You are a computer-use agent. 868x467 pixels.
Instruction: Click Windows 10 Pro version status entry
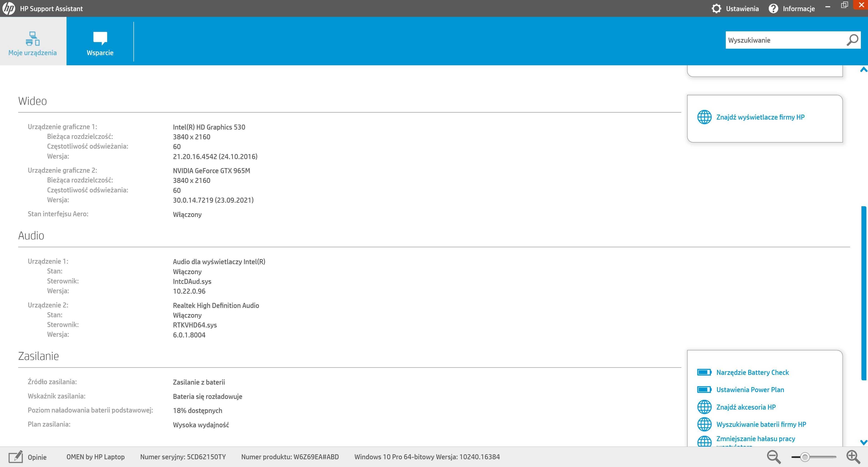coord(427,457)
